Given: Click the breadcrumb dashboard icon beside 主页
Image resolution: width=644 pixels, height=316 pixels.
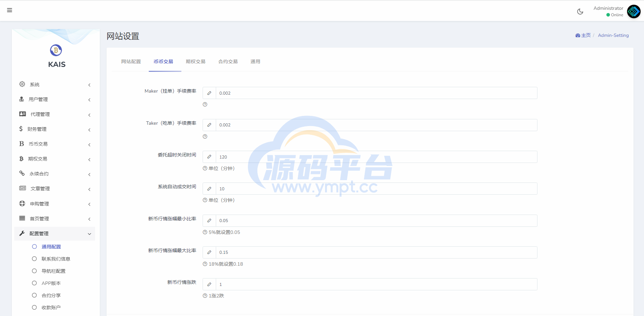Looking at the screenshot, I should click(x=578, y=35).
